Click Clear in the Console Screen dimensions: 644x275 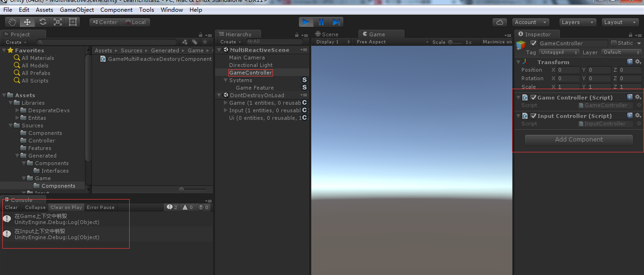tap(11, 207)
